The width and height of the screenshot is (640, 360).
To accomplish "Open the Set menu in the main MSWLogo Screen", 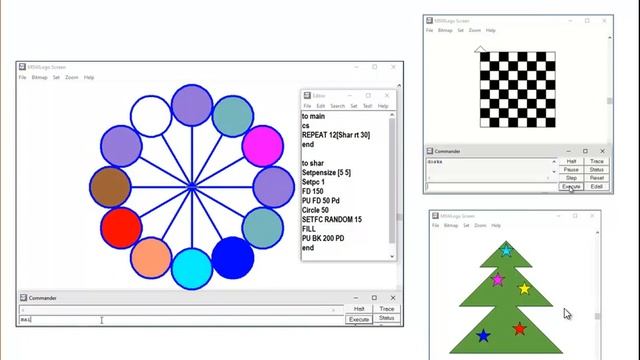I will click(56, 77).
